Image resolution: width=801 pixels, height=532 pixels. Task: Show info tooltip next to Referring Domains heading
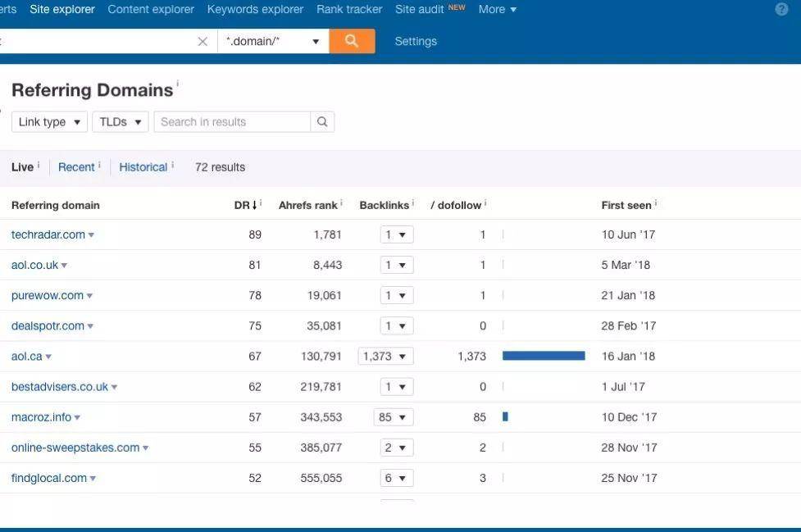(x=178, y=84)
